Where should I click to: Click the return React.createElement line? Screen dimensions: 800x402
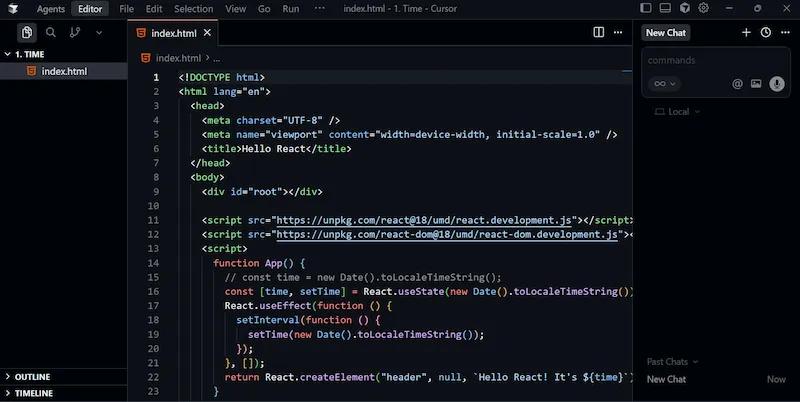(x=428, y=378)
